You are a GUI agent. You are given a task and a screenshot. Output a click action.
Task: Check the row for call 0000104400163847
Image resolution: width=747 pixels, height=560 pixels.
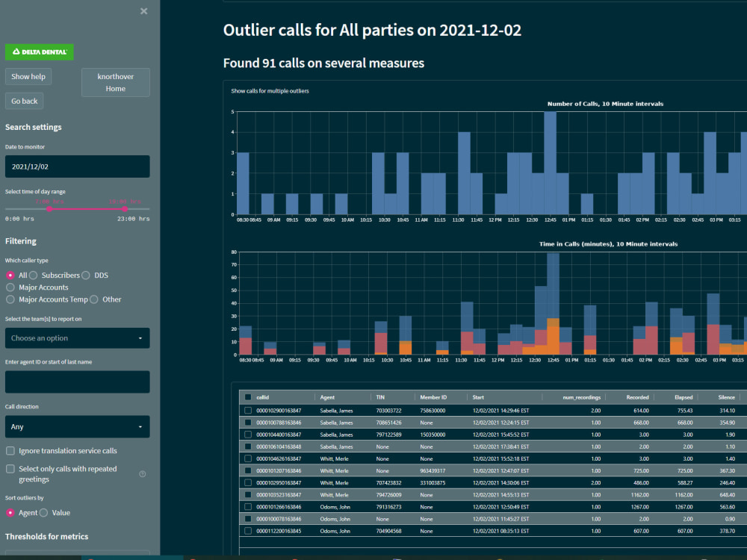click(x=248, y=435)
